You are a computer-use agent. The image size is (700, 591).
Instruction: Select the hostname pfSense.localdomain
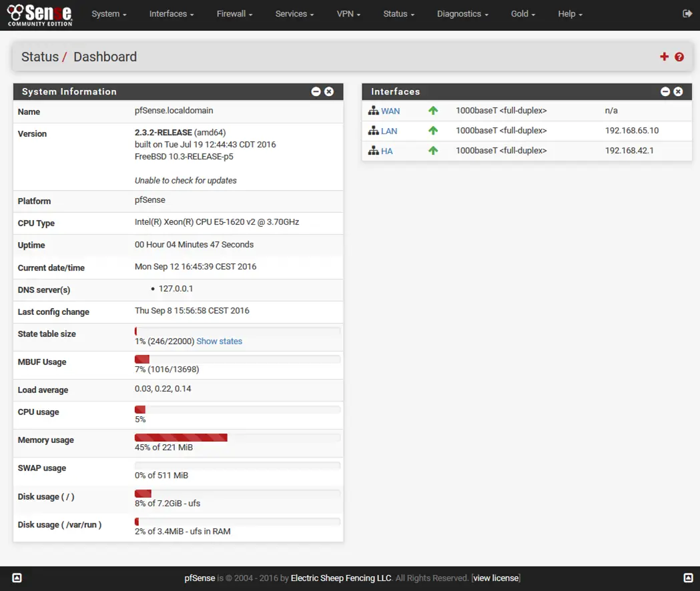[x=173, y=110]
